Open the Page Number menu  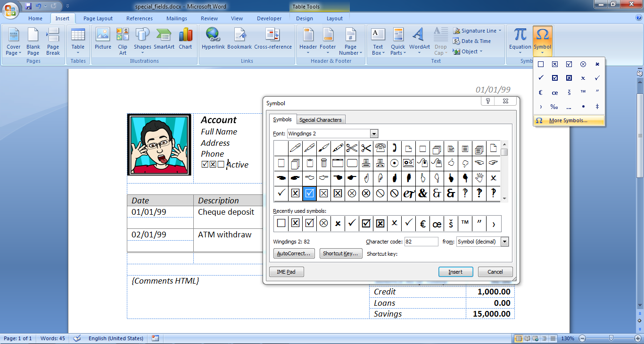350,42
